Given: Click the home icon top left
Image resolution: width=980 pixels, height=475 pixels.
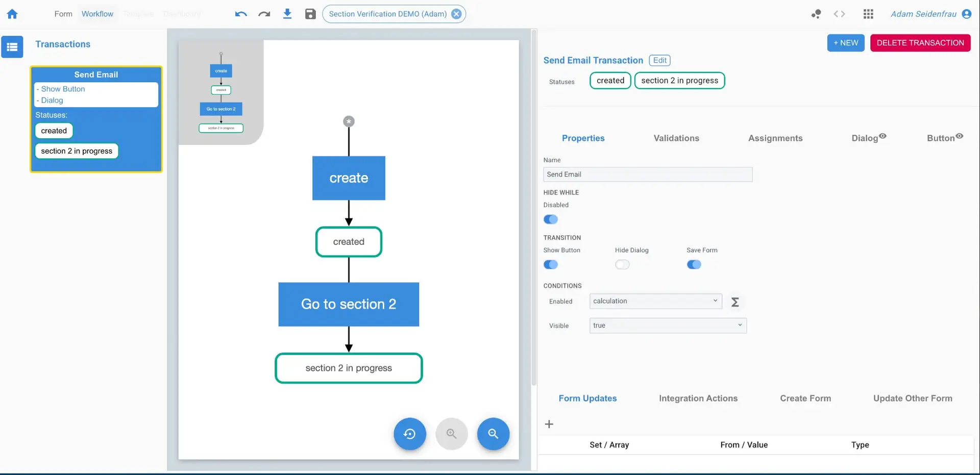Looking at the screenshot, I should click(12, 14).
